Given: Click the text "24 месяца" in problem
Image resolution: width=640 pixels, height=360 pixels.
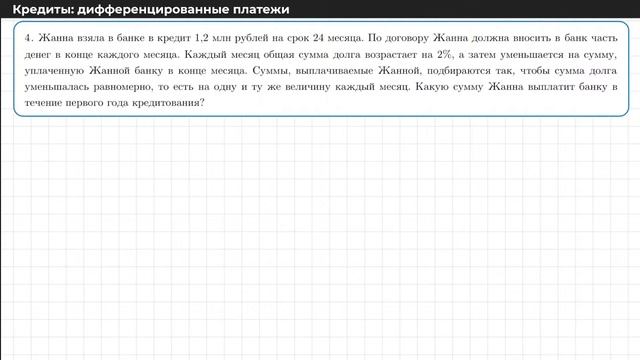Looking at the screenshot, I should pyautogui.click(x=337, y=38).
